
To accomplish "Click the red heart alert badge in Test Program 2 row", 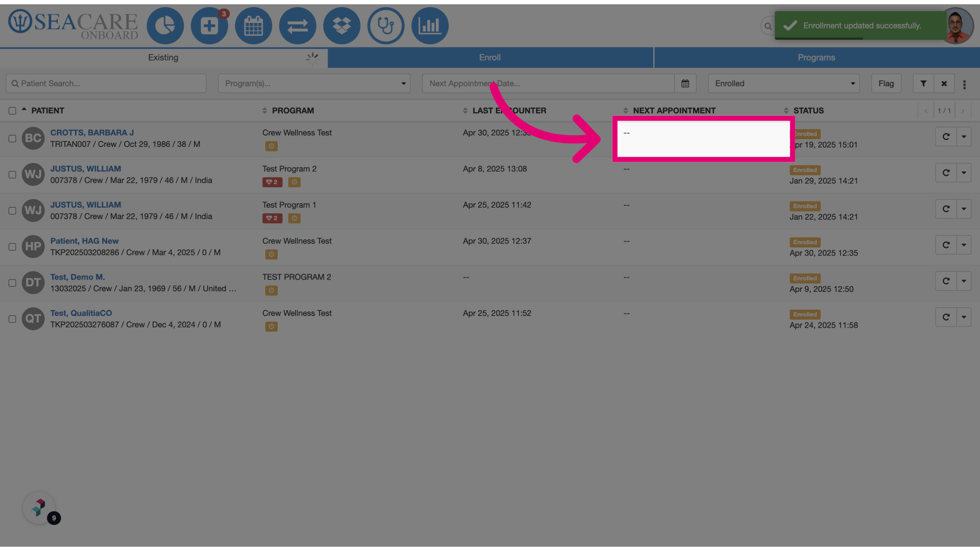I will pyautogui.click(x=272, y=182).
